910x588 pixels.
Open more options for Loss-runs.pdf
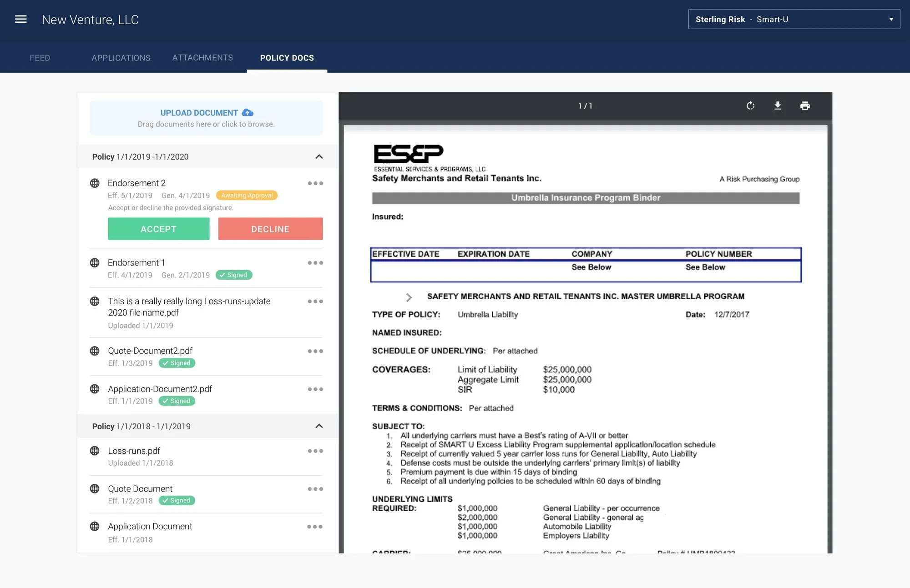click(x=315, y=451)
